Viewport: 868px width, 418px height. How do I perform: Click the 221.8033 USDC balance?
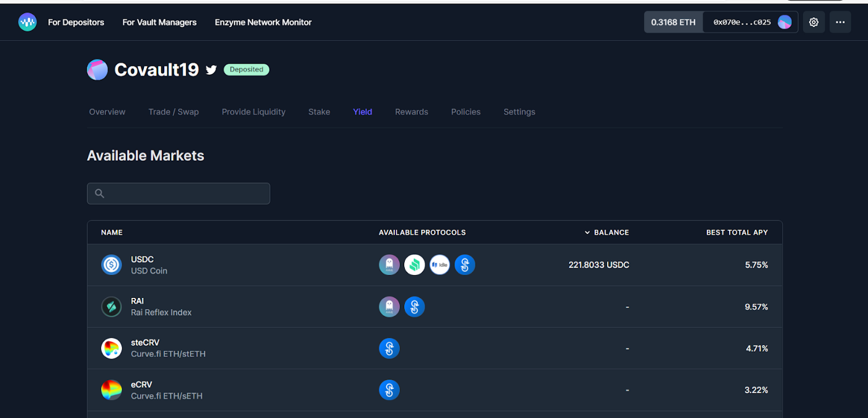click(x=599, y=265)
